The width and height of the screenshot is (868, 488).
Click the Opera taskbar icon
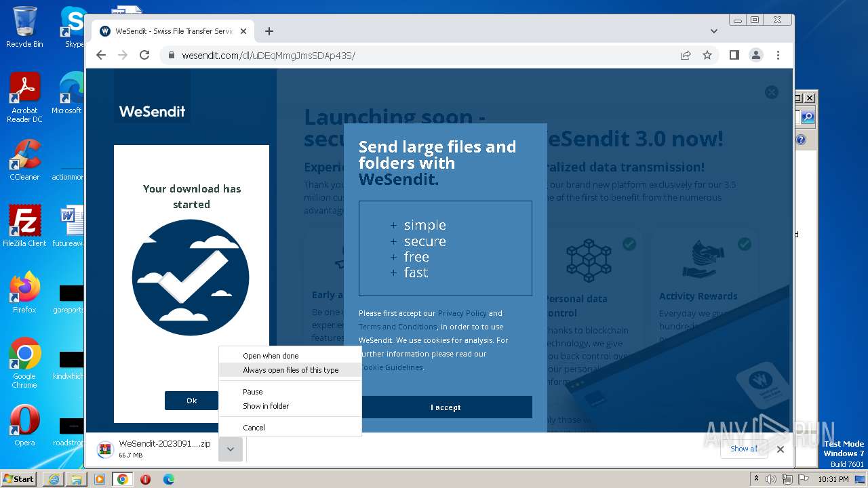[x=145, y=479]
